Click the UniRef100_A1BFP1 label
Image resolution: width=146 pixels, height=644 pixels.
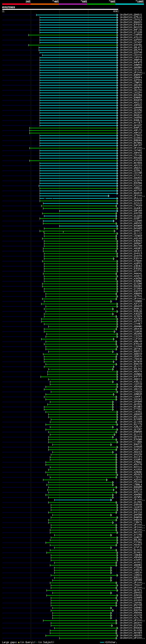click(131, 263)
